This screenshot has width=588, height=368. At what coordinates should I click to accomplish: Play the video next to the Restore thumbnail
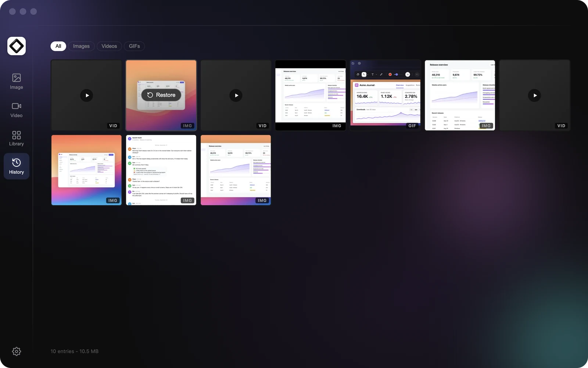tap(236, 95)
